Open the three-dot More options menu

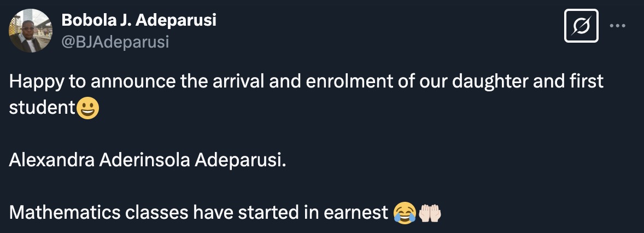(618, 25)
